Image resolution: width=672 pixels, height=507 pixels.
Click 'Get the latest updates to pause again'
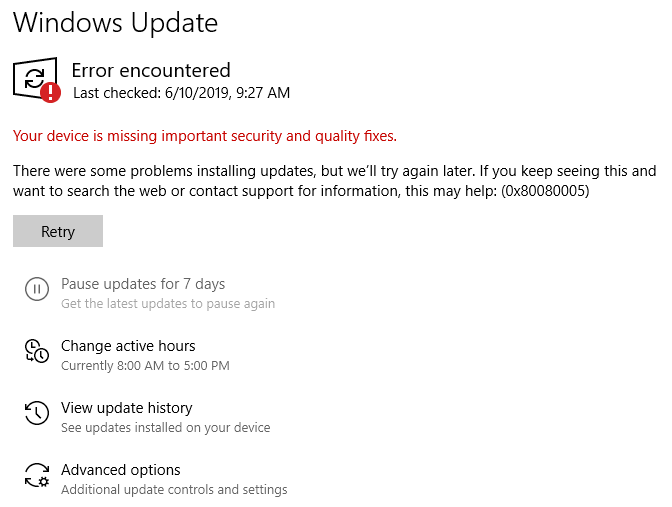168,304
